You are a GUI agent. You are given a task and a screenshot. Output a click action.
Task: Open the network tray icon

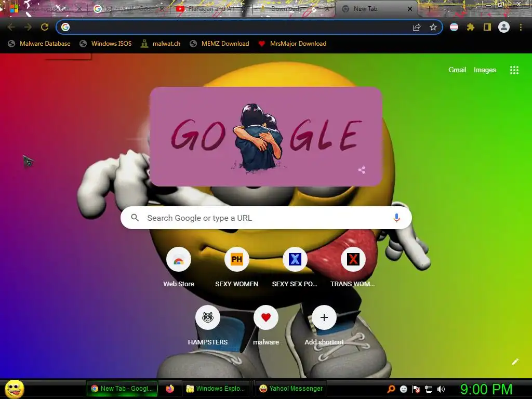tap(429, 389)
